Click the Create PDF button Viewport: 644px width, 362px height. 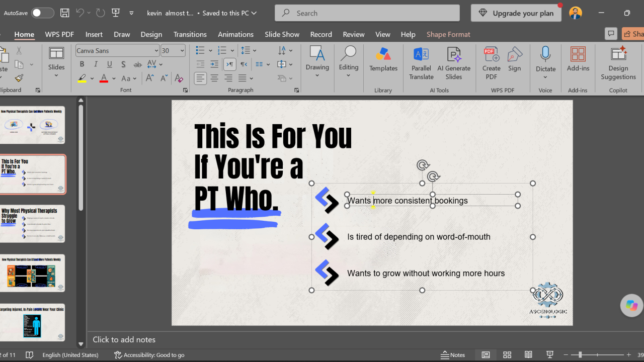point(492,63)
